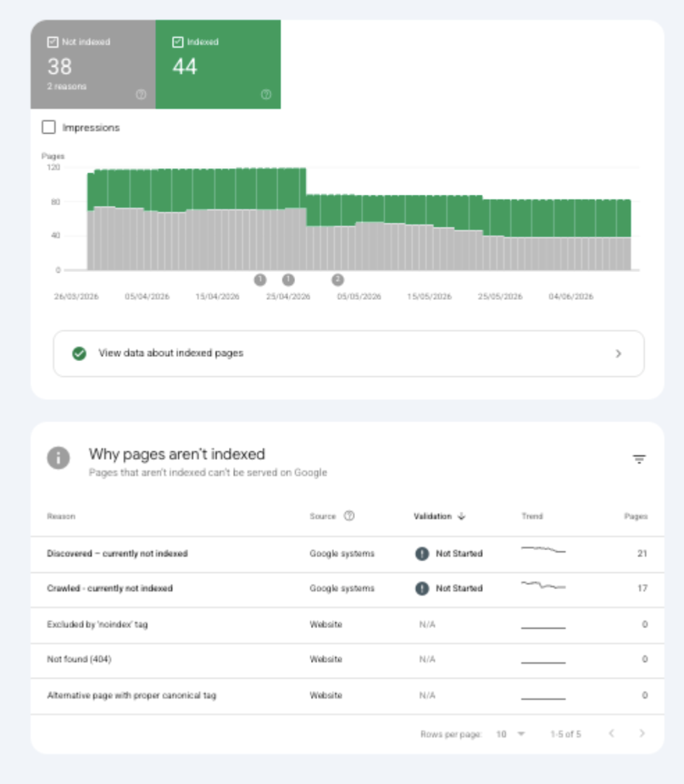Click help icon in Not indexed card

(141, 95)
